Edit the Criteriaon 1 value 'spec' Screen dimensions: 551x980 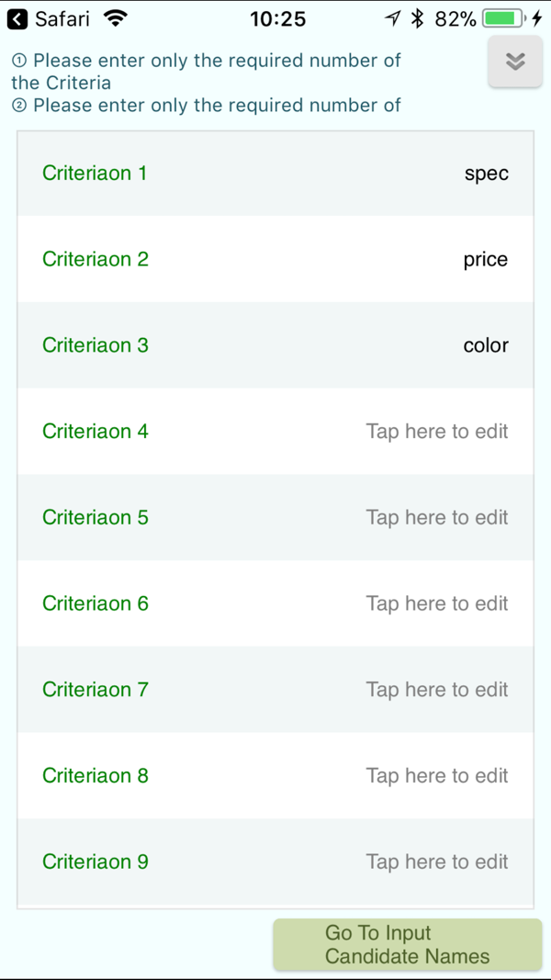(486, 173)
